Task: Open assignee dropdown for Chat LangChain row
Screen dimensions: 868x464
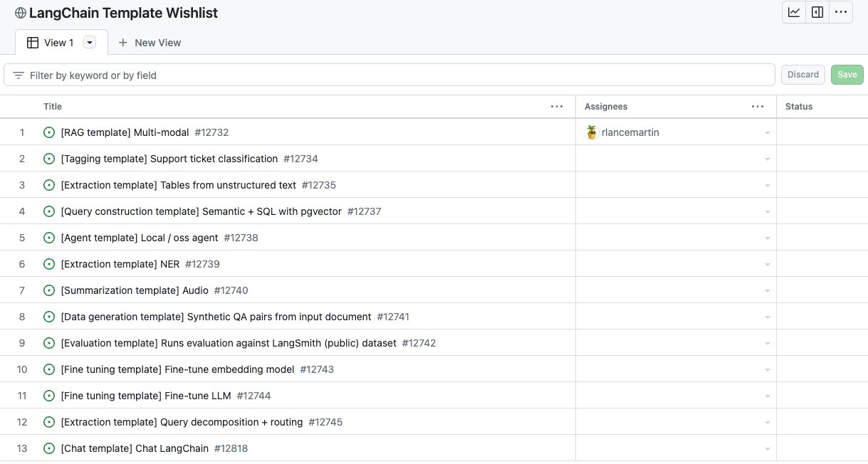Action: point(768,449)
